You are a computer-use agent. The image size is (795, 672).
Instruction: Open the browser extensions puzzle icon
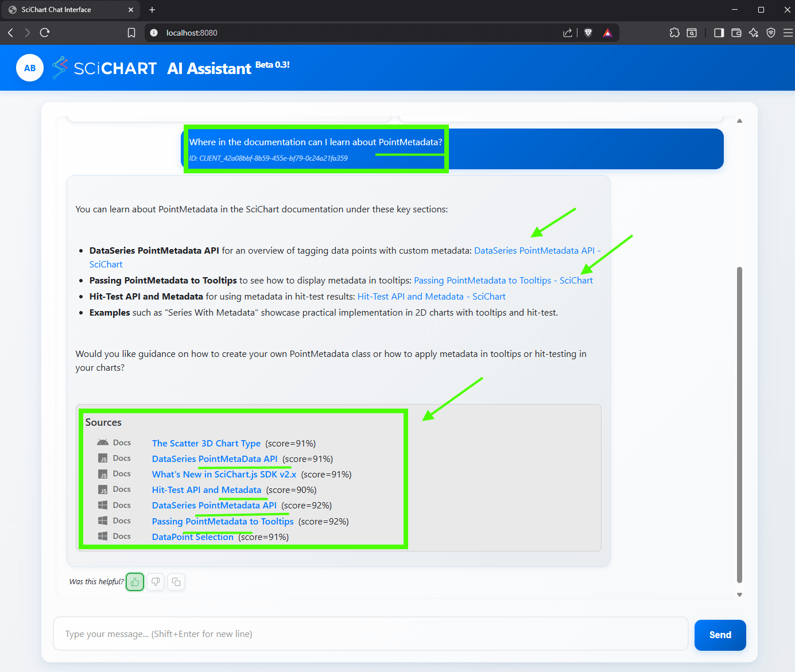[674, 33]
